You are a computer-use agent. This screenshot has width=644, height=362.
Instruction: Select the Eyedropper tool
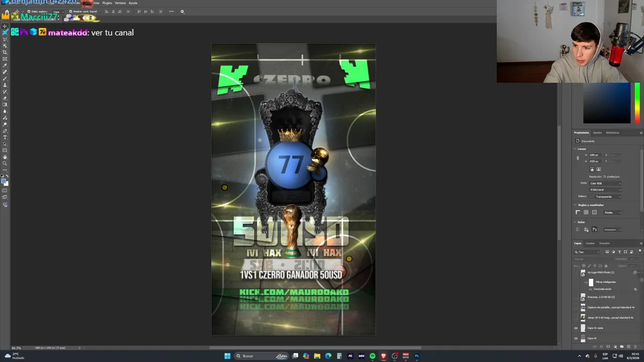tap(5, 65)
